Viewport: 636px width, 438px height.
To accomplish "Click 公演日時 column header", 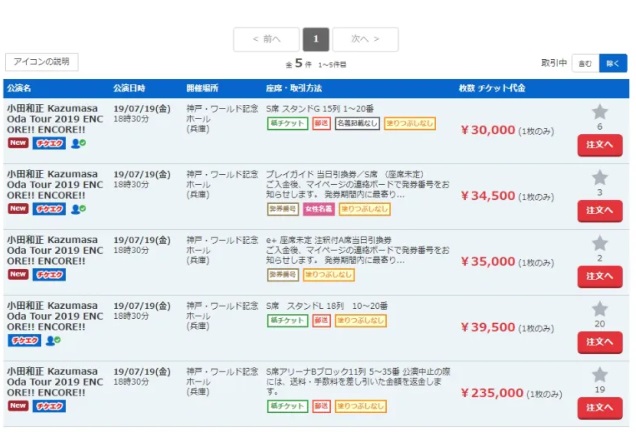I will pos(129,88).
